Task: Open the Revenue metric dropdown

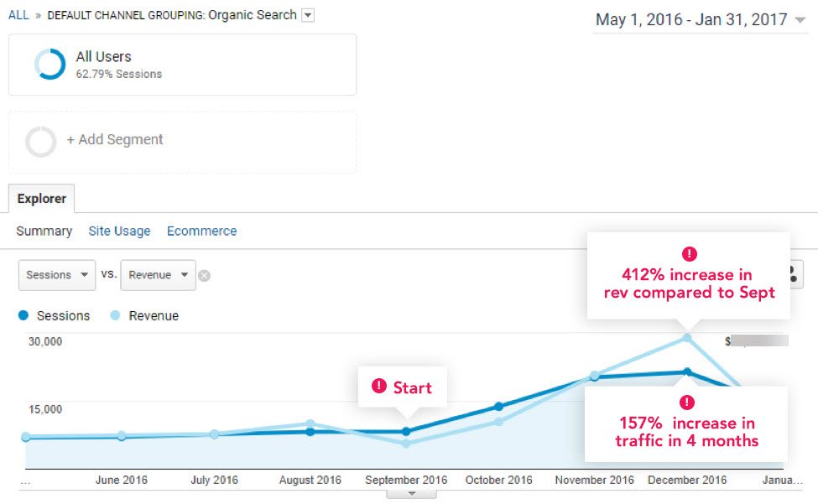Action: point(158,275)
